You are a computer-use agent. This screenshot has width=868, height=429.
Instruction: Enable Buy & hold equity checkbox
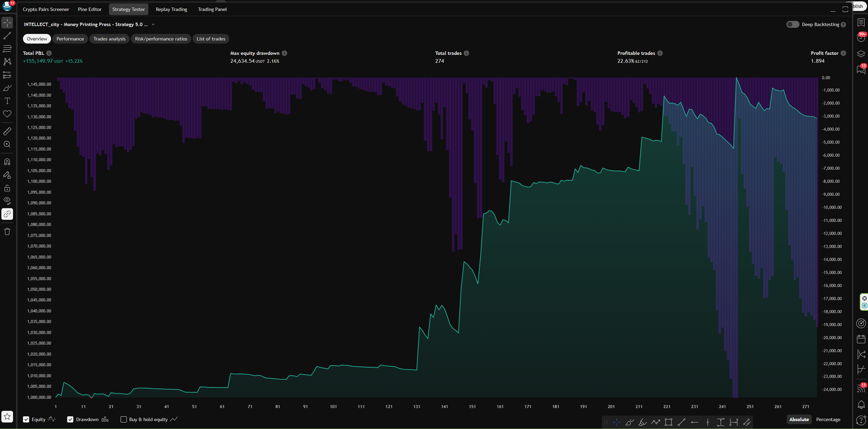click(124, 419)
